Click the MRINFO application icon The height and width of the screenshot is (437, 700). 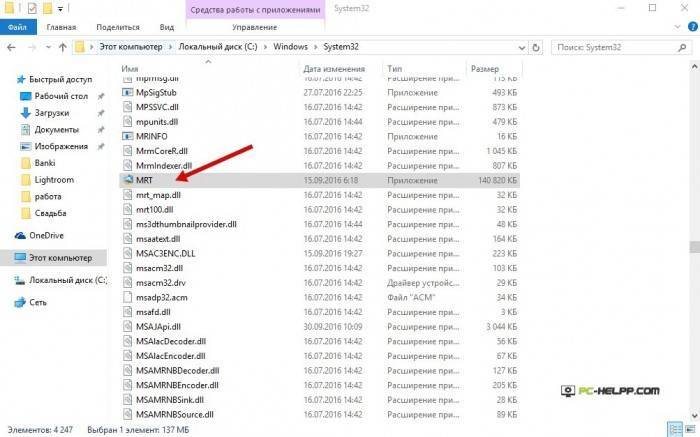point(128,136)
